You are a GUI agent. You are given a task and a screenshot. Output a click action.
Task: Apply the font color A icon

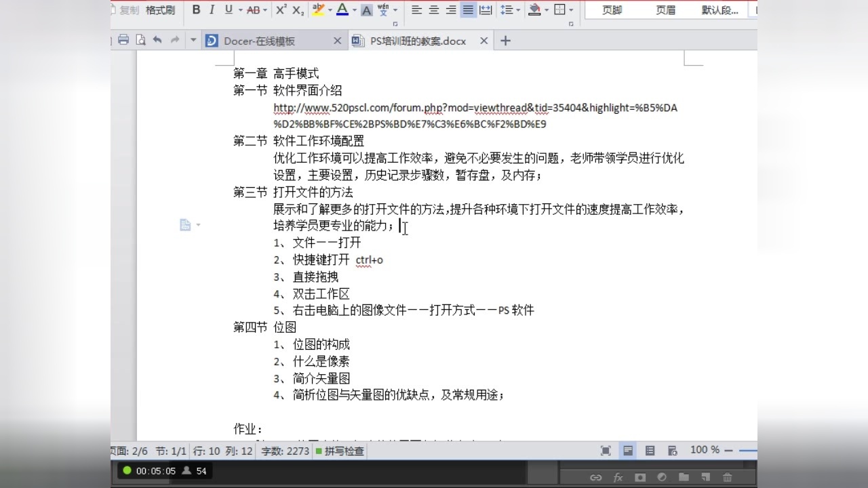[342, 9]
